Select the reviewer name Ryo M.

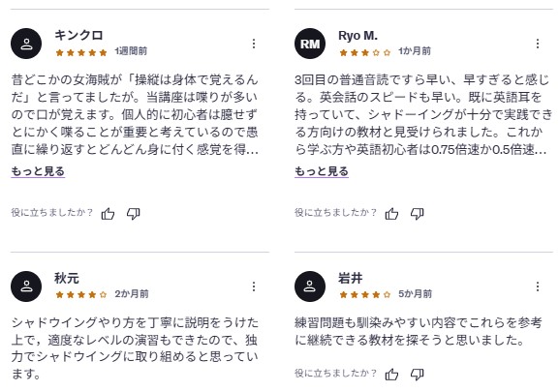(357, 36)
